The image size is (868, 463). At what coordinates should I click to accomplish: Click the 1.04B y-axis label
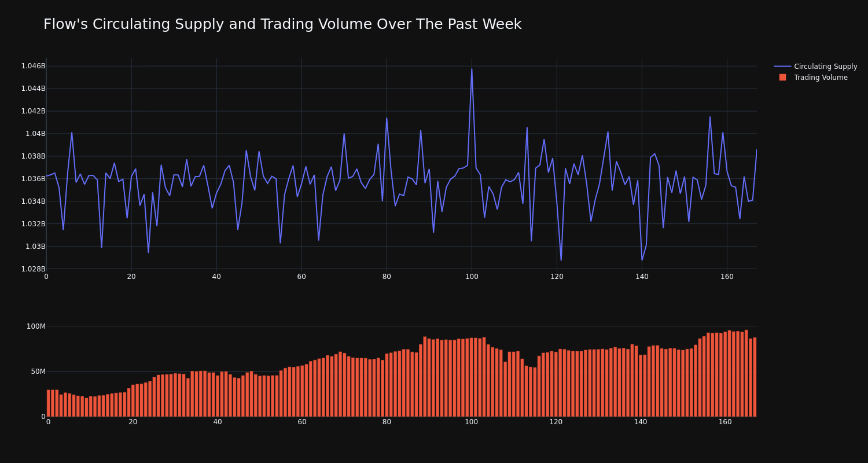click(35, 134)
